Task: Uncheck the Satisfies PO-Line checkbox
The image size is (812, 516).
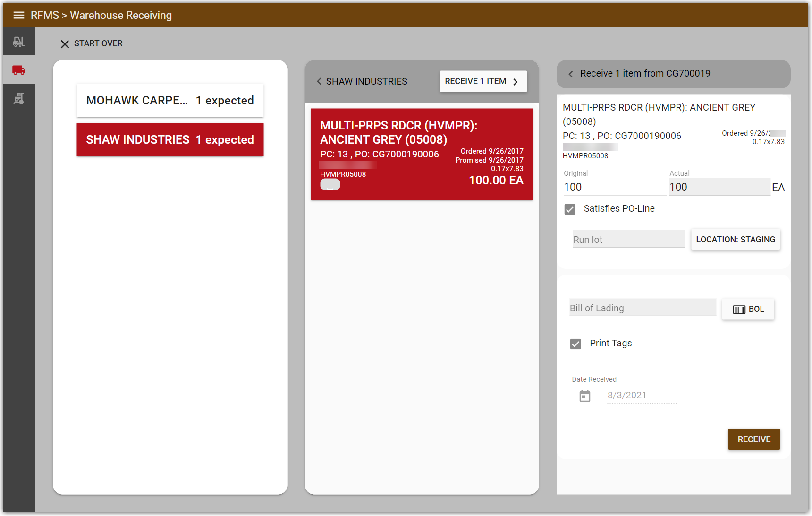Action: point(570,209)
